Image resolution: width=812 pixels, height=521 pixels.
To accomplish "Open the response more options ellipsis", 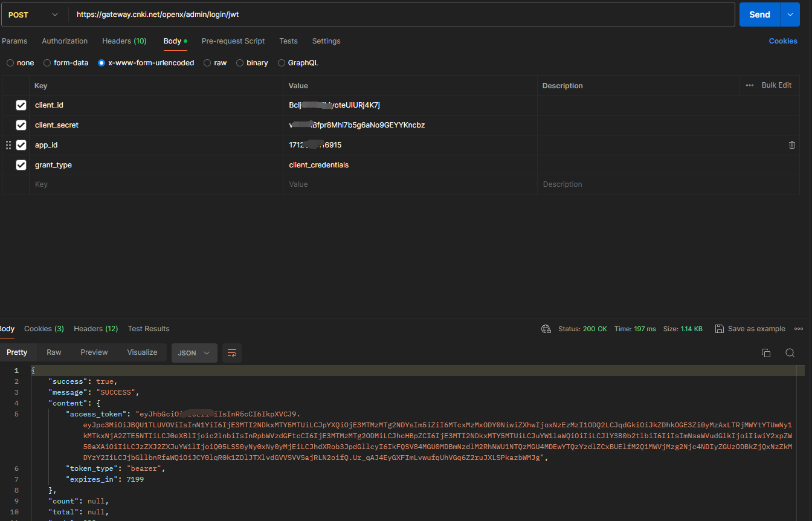I will [799, 329].
